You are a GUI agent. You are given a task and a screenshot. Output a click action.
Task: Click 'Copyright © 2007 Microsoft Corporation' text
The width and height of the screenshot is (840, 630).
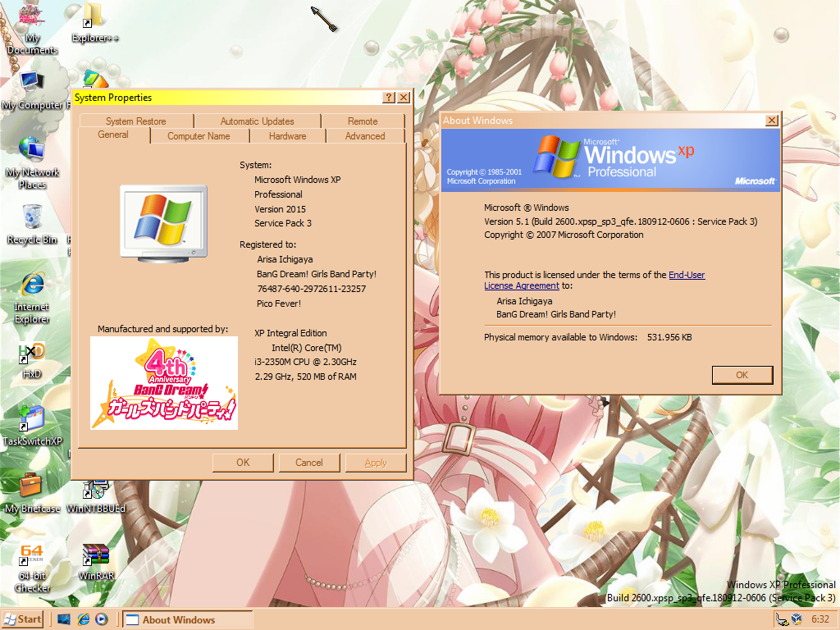point(564,235)
